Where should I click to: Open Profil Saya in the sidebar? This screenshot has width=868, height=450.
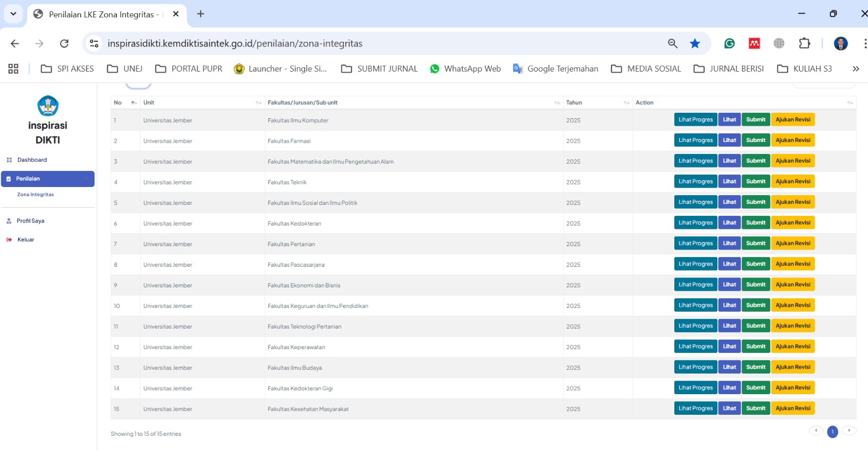[30, 221]
